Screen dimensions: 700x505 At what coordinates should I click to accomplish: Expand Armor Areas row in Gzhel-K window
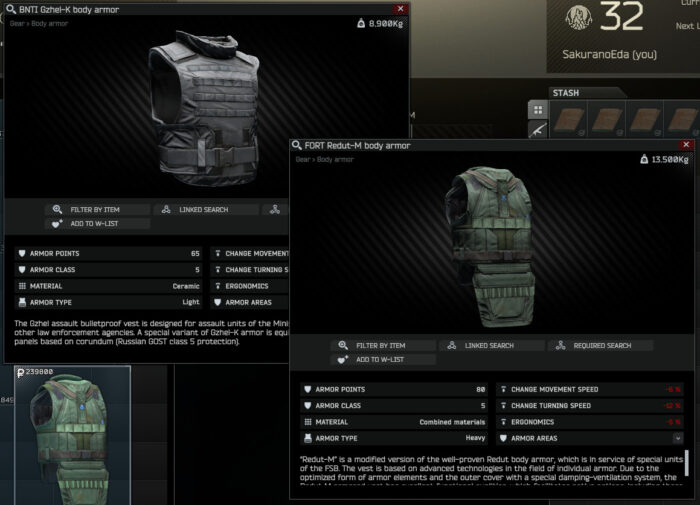pos(250,302)
